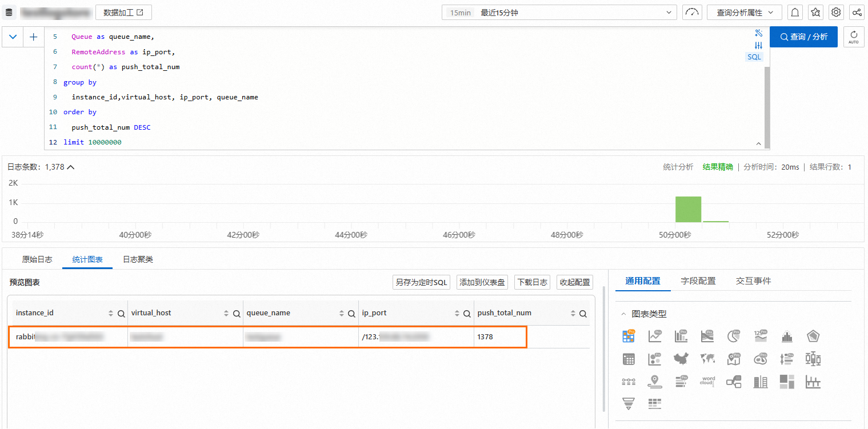Click the limit 10000000 line in editor

pyautogui.click(x=93, y=142)
